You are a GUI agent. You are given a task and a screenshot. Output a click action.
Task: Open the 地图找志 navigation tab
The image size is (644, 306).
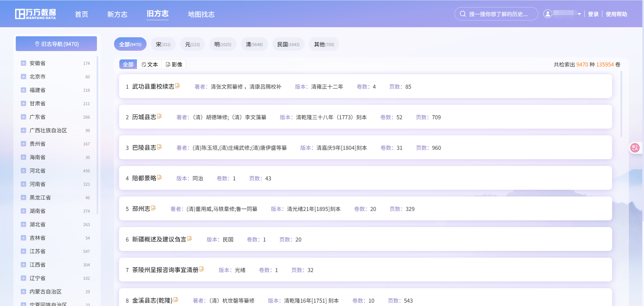201,14
